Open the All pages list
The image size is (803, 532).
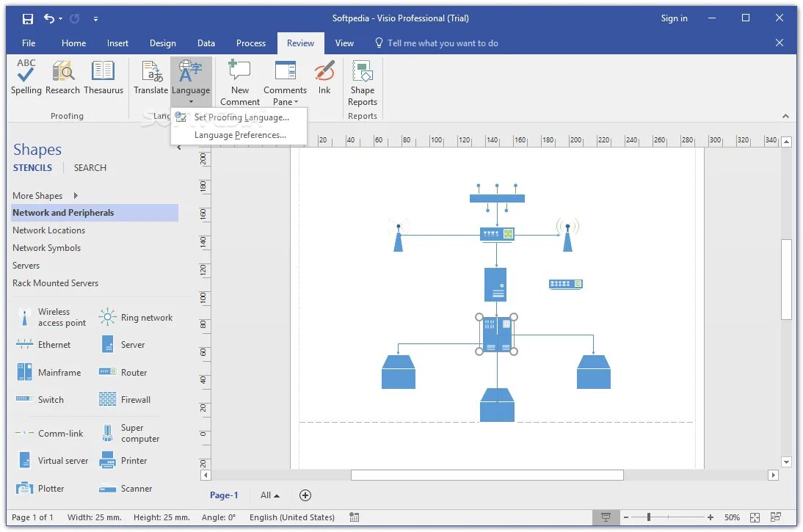click(269, 495)
